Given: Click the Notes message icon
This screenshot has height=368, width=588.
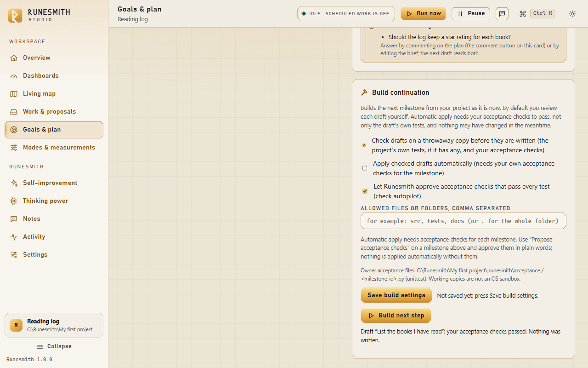Looking at the screenshot, I should tap(14, 218).
